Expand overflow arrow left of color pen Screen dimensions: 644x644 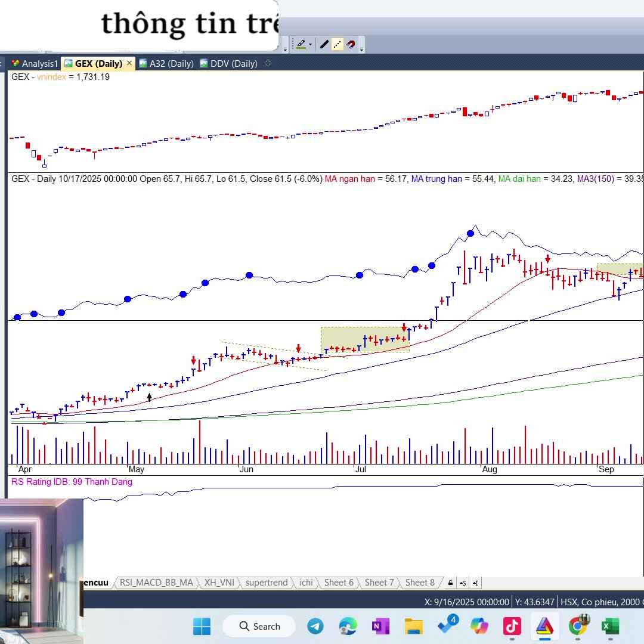[x=285, y=48]
